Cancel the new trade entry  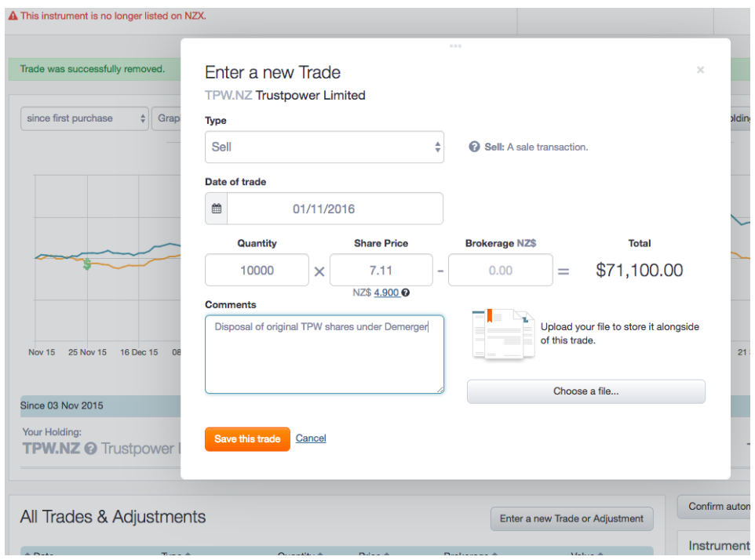point(311,438)
